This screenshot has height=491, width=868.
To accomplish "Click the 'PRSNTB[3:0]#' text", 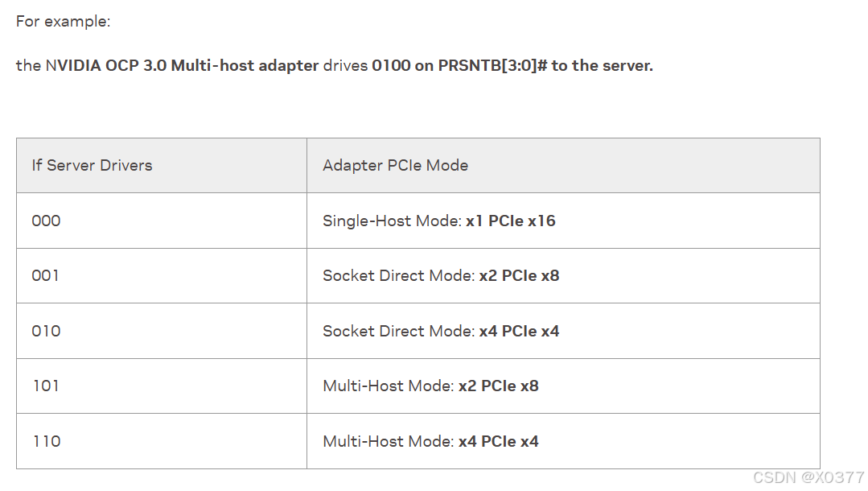I will pos(492,65).
